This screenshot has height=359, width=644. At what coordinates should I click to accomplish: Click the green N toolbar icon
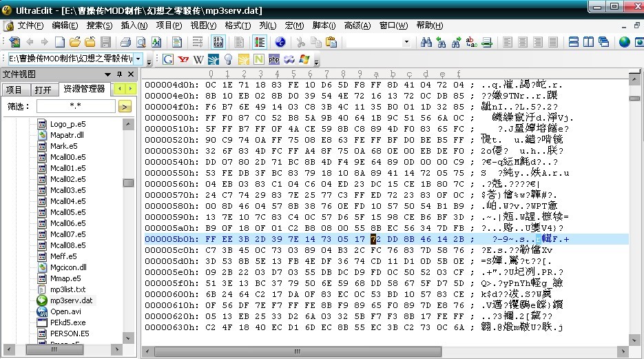pyautogui.click(x=259, y=59)
